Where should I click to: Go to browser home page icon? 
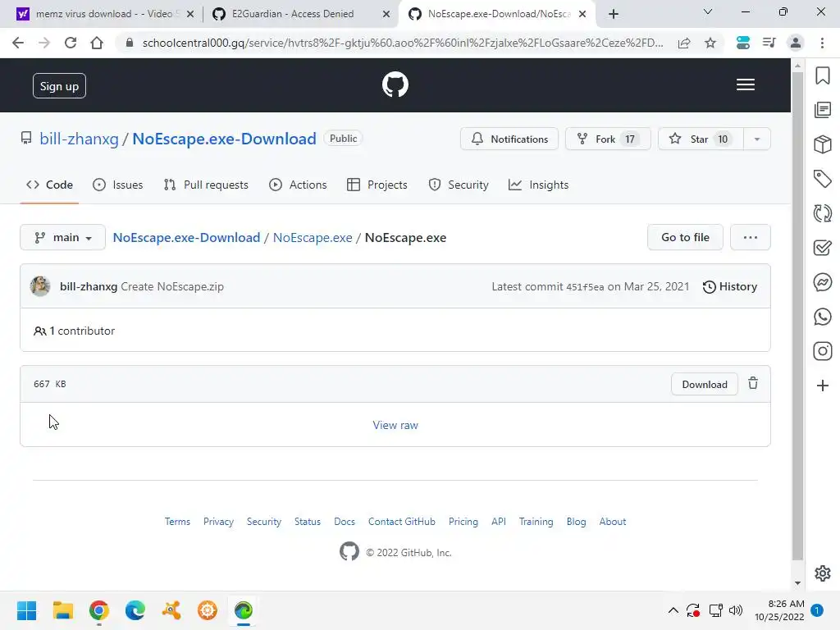[x=97, y=43]
